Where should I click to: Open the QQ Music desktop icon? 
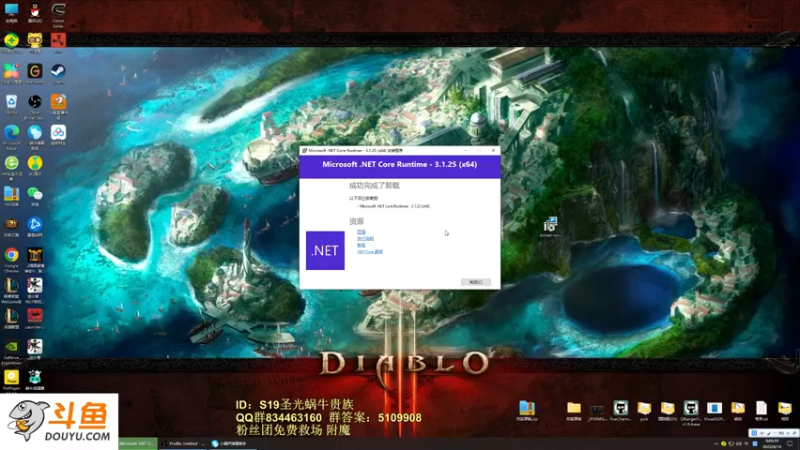point(35,165)
